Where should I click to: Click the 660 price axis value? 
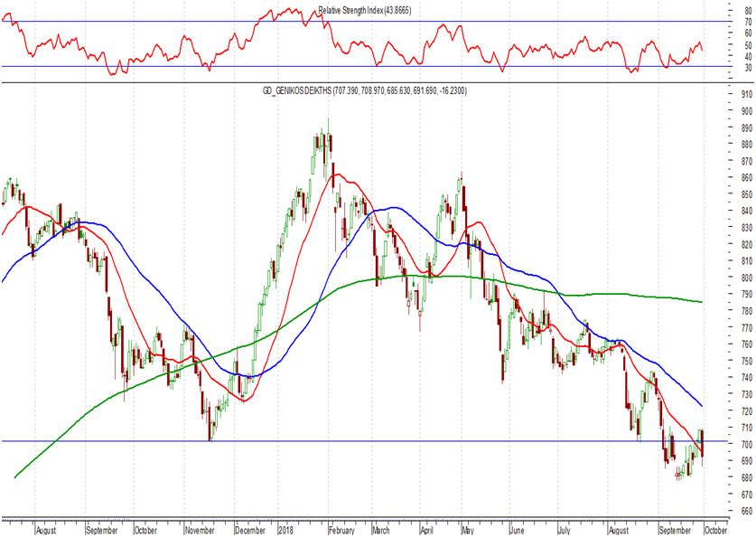coord(747,511)
